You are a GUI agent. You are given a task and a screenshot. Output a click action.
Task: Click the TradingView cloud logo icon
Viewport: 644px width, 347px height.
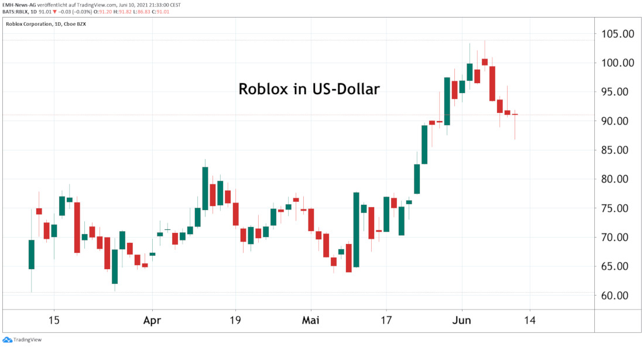[7, 339]
